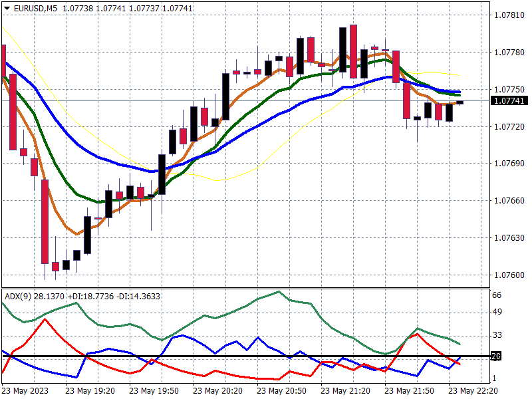Screen dimensions: 532x399
Task: Select the highlighted current price label 1.07741
Action: click(x=507, y=101)
